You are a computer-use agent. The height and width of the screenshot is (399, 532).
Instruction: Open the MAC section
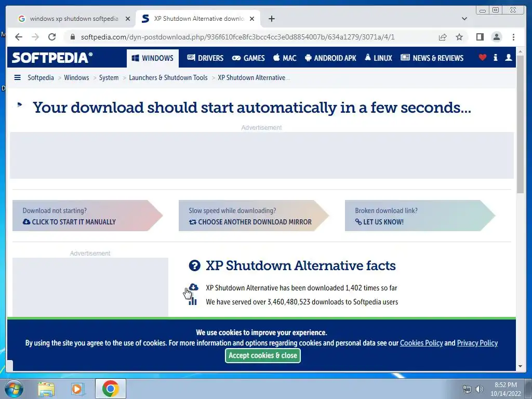285,58
